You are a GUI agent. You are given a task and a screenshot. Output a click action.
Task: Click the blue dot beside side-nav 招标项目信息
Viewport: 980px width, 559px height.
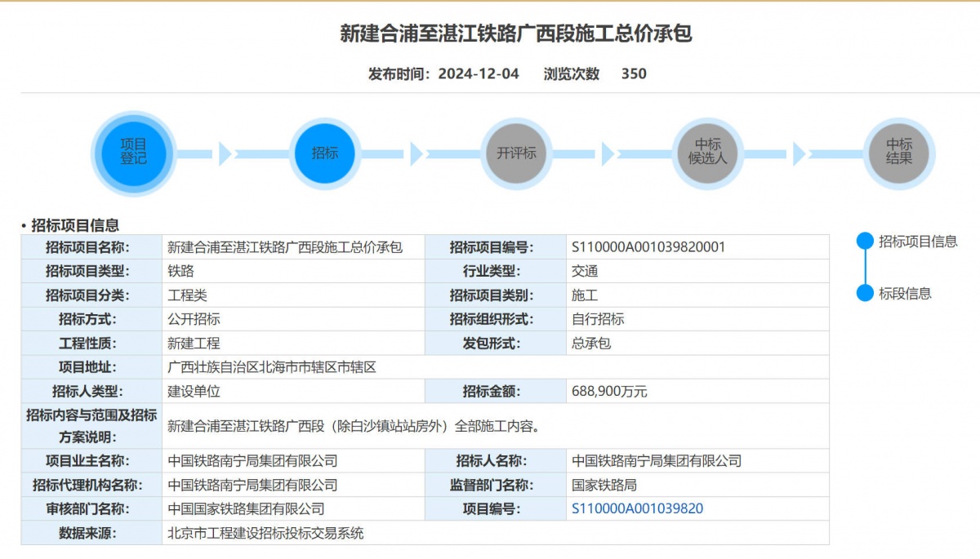click(865, 242)
